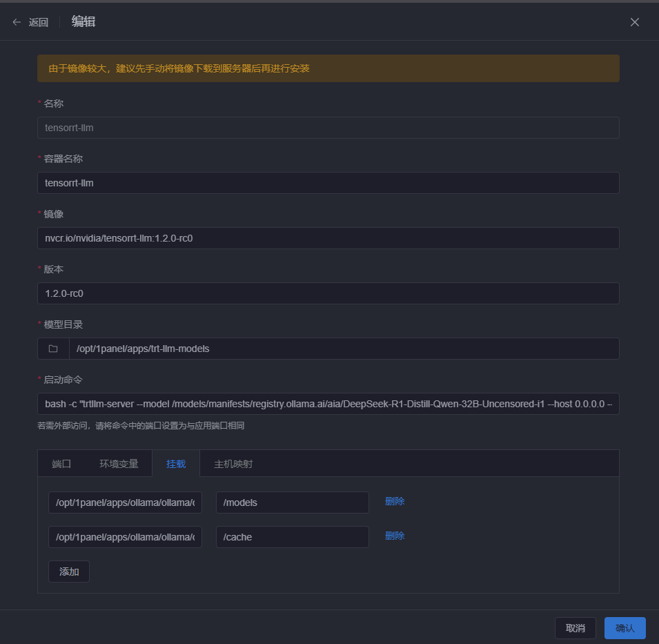Delete the /cache mount entry
Viewport: 659px width, 644px height.
(395, 536)
